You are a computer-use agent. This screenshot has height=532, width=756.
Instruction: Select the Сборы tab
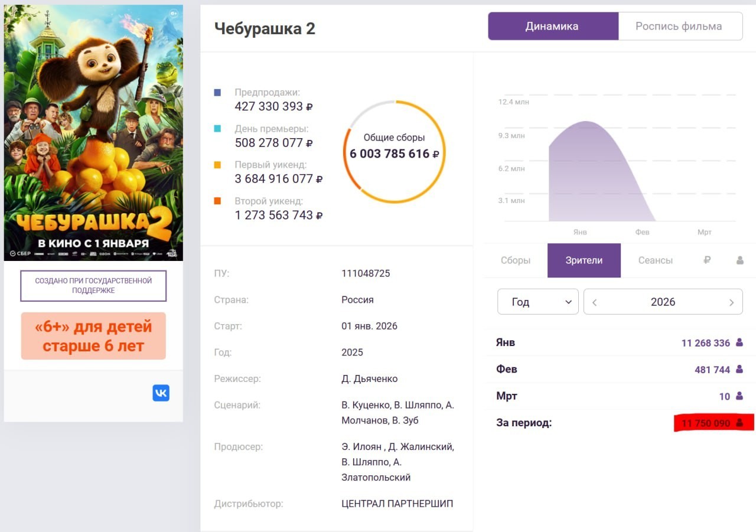point(516,260)
